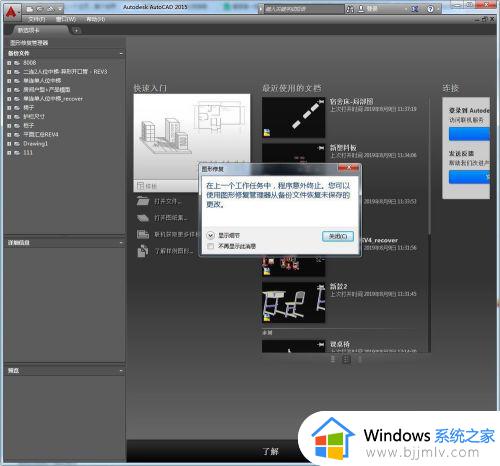
Task: Click the drawing icon beside 柜子
Action: (17, 126)
